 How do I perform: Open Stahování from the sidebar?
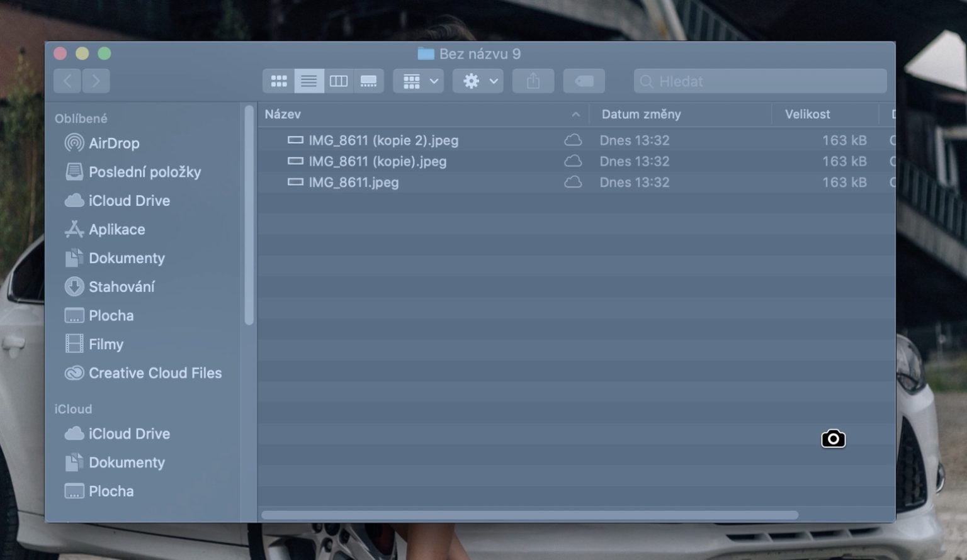(x=122, y=287)
